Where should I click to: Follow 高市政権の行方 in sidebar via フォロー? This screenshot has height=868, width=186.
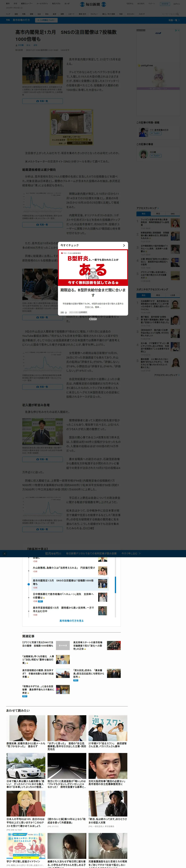[155, 133]
